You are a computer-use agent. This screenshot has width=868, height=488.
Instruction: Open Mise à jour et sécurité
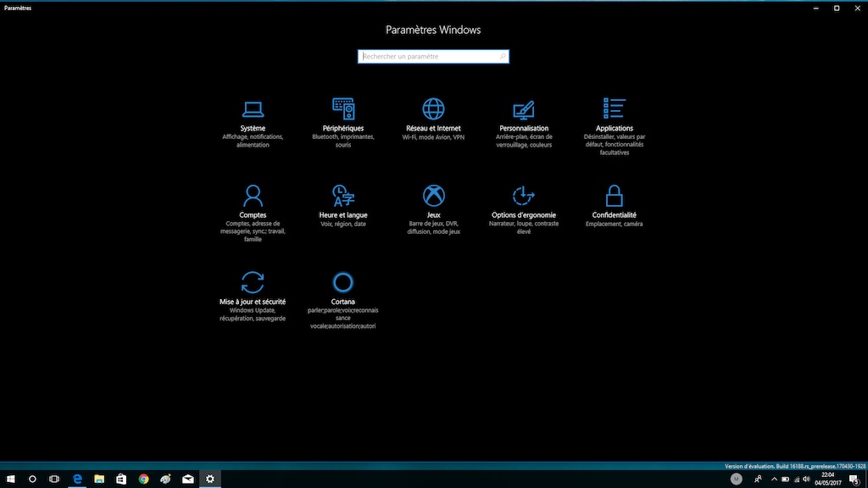point(253,283)
